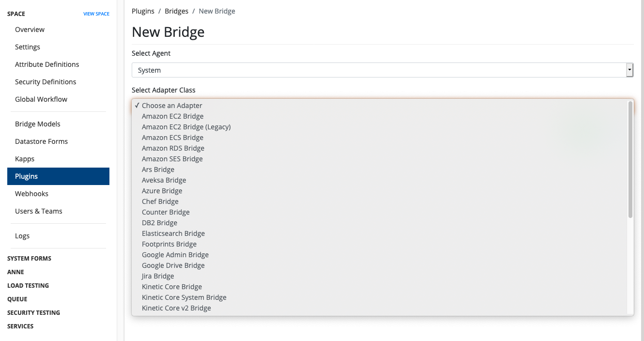Open Bridge Models in sidebar
Screen dimensions: 644x341
pos(58,124)
